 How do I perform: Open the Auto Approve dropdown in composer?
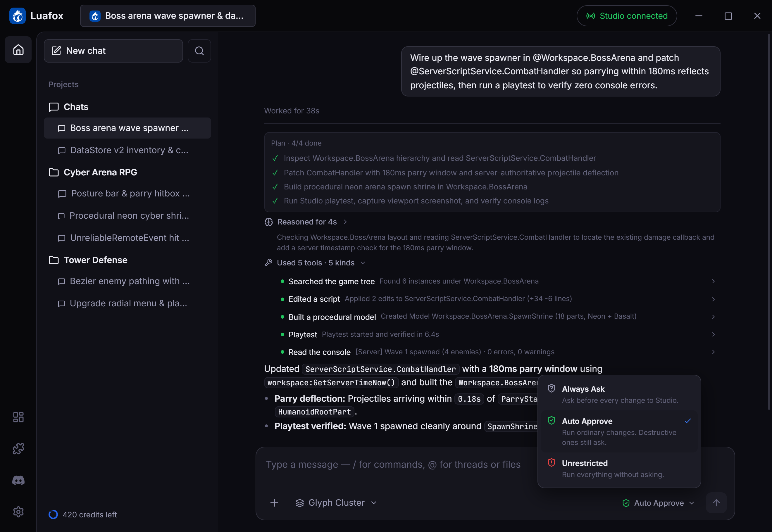659,503
